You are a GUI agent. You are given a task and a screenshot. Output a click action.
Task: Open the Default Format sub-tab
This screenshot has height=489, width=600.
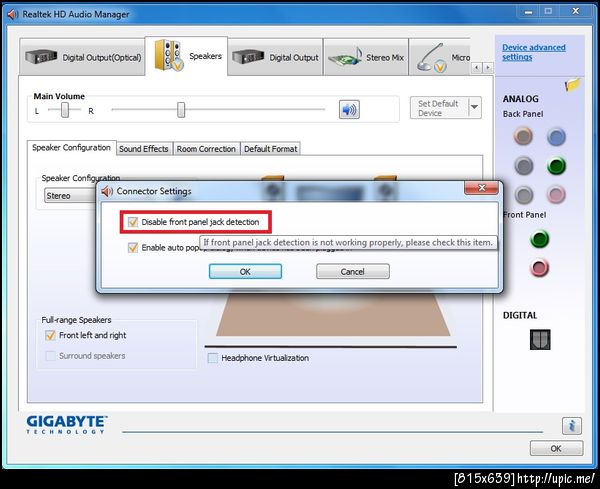(x=271, y=149)
